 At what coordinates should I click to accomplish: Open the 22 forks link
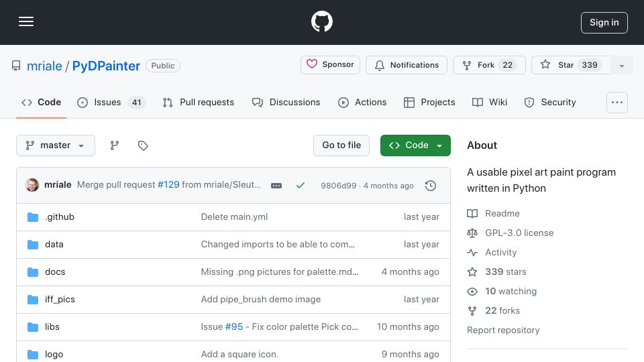pyautogui.click(x=493, y=310)
